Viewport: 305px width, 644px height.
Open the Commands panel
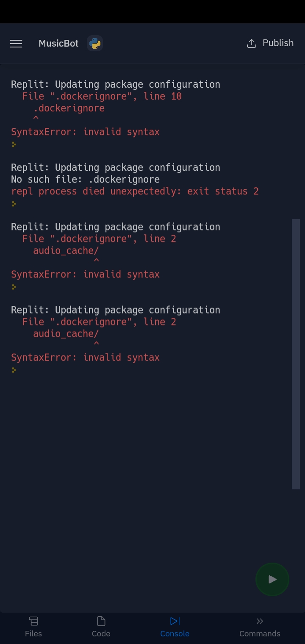click(x=260, y=627)
